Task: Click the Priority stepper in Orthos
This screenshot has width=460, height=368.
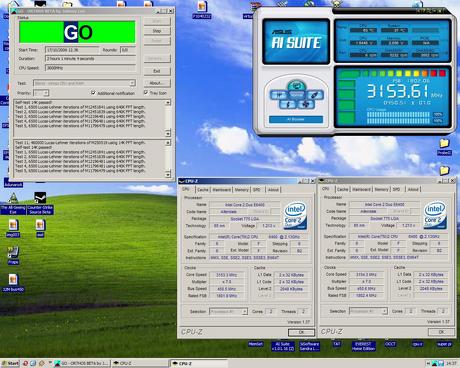Action: tap(41, 93)
